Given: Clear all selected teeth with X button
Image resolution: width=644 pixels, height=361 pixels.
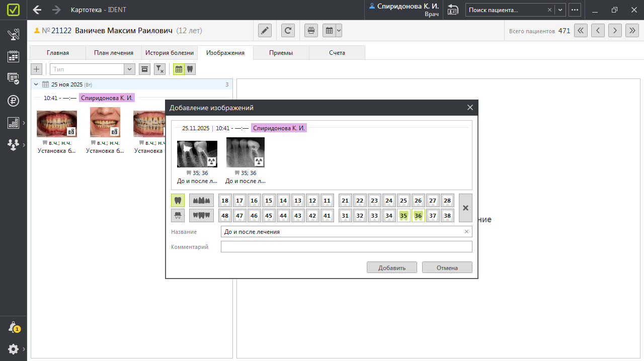Looking at the screenshot, I should point(465,208).
